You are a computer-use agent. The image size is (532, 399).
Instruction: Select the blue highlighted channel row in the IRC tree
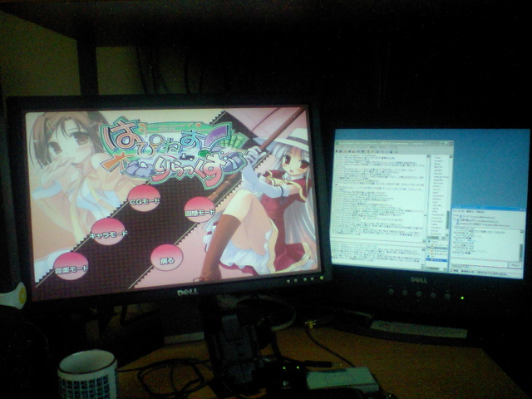click(438, 260)
